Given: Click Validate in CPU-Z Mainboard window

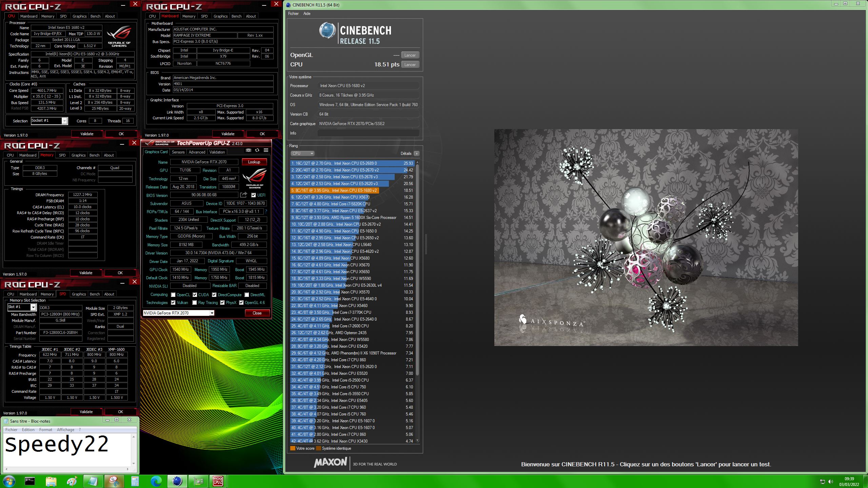Looking at the screenshot, I should tap(228, 134).
